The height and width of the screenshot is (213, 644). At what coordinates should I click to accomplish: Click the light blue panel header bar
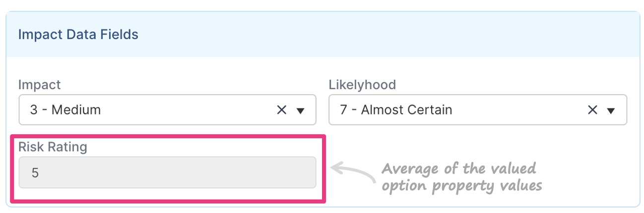click(322, 35)
